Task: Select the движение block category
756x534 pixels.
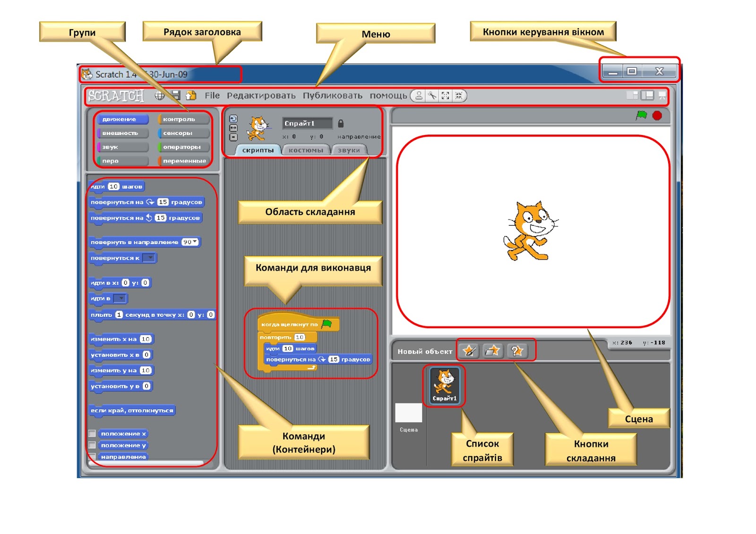Action: pos(123,119)
